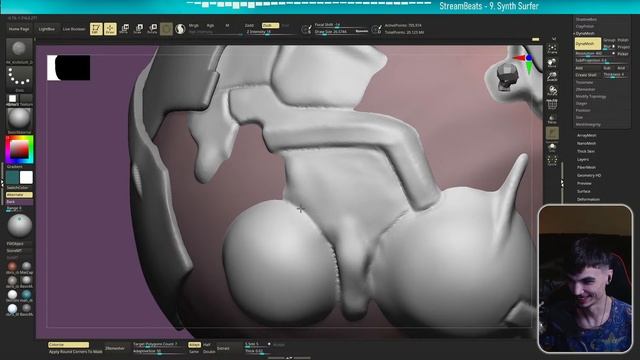Expand the ArrayMesh subpalette
This screenshot has height=360, width=640.
click(587, 136)
